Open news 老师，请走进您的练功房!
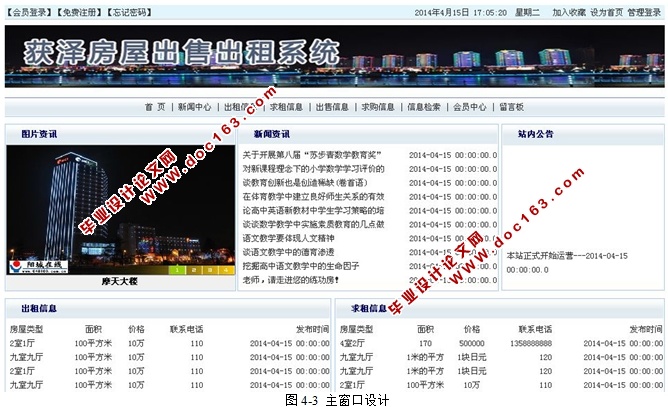Screen dimensions: 668x407 [x=291, y=280]
